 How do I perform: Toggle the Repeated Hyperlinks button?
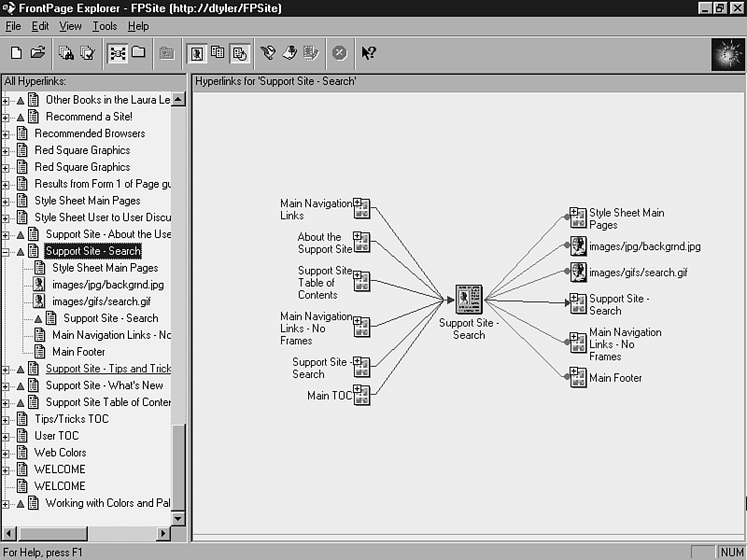(x=218, y=53)
